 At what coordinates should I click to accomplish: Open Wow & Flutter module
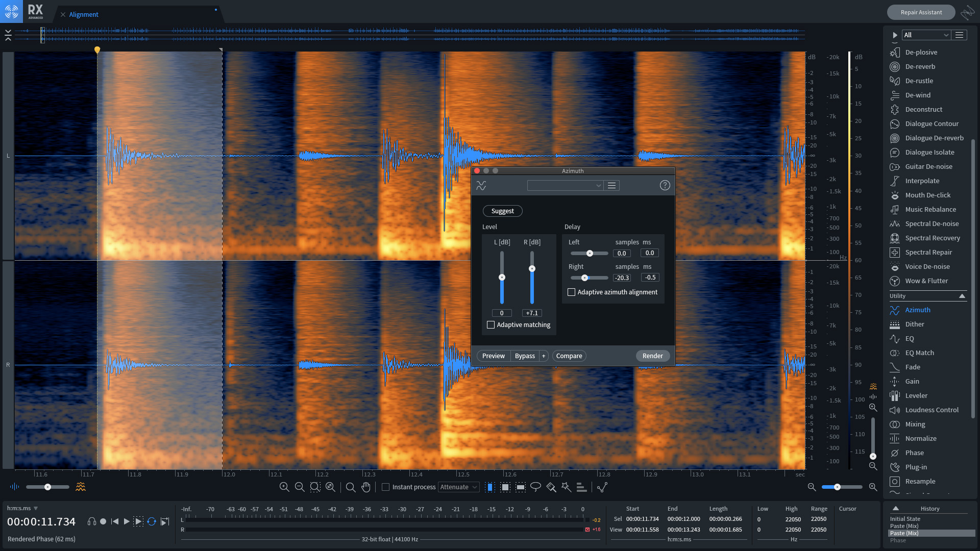pyautogui.click(x=926, y=281)
